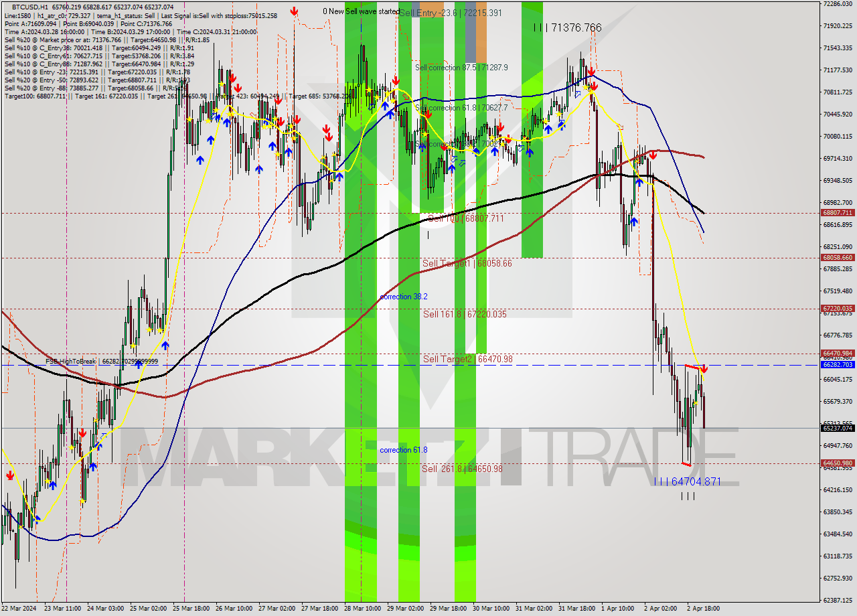Click the '28 Mar 10:00' time axis label
Viewport: 857px width, 616px height.
pos(362,609)
